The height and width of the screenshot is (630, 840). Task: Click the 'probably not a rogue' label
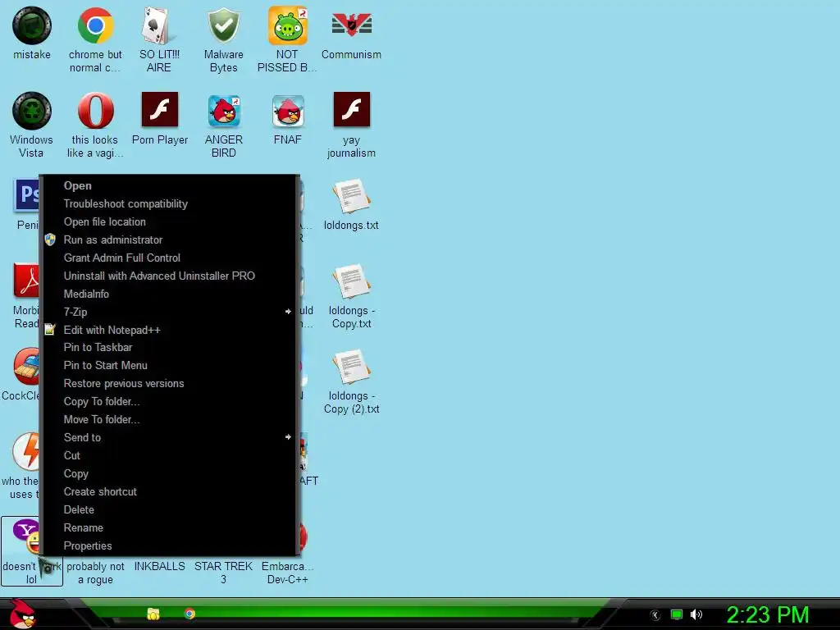(x=95, y=573)
